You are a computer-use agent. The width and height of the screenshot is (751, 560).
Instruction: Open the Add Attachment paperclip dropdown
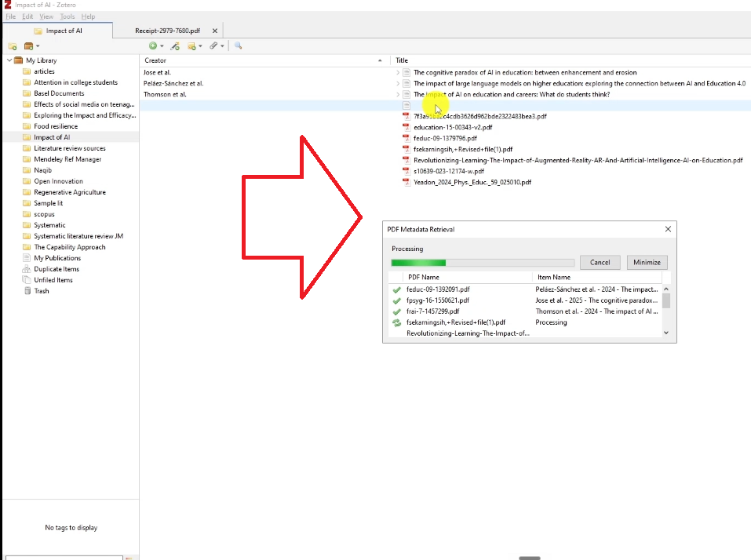[x=217, y=46]
